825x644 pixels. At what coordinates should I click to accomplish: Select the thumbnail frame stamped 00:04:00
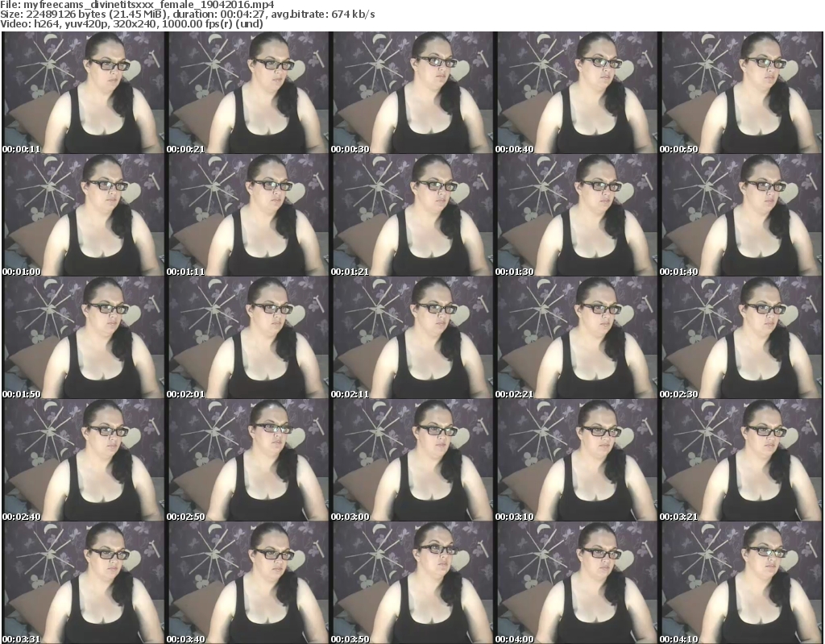coord(576,583)
